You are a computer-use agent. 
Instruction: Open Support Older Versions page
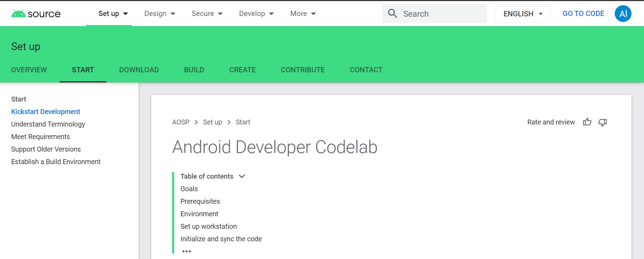click(x=46, y=149)
